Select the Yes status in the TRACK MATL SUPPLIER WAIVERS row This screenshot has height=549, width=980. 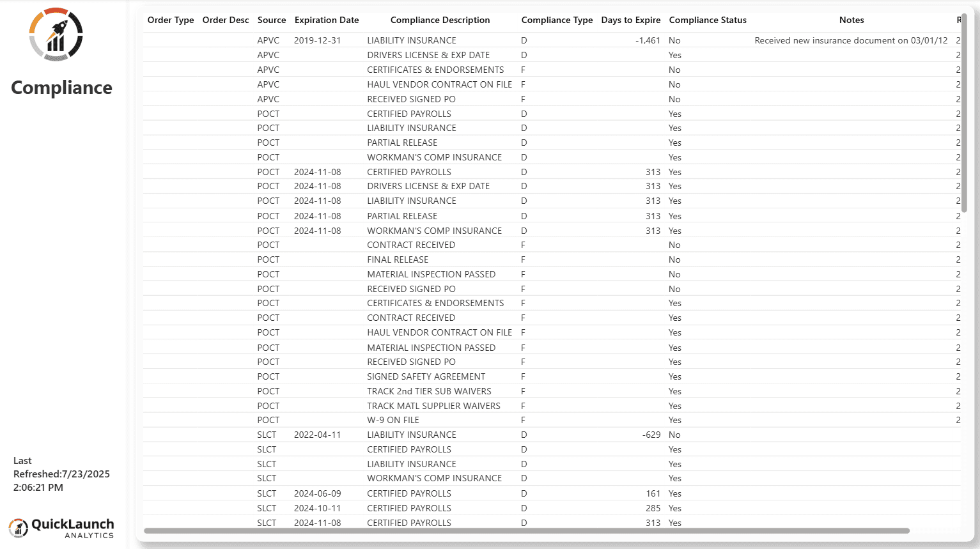pos(675,406)
